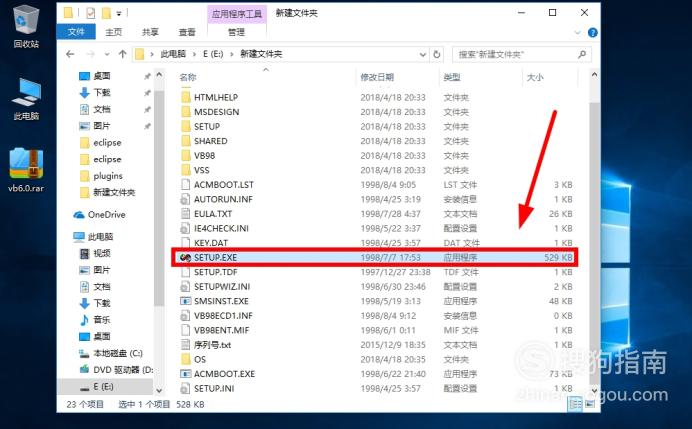This screenshot has height=429, width=692.
Task: Sort by the Name column header
Action: [188, 77]
